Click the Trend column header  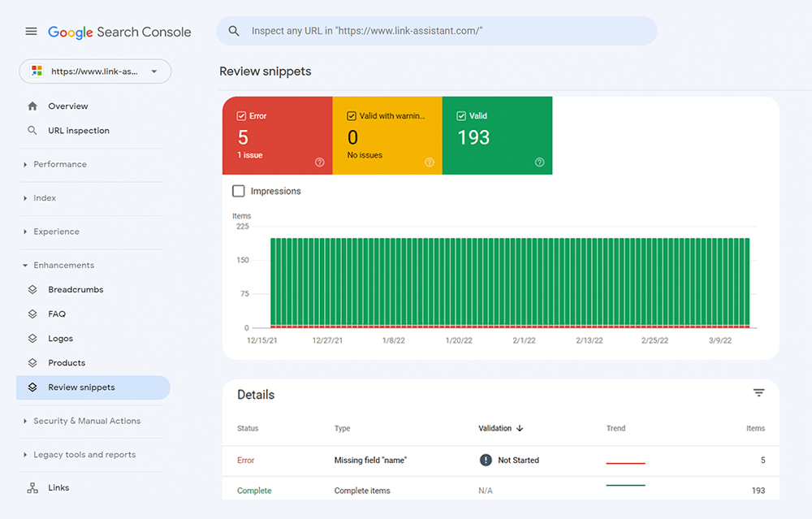[x=615, y=428]
